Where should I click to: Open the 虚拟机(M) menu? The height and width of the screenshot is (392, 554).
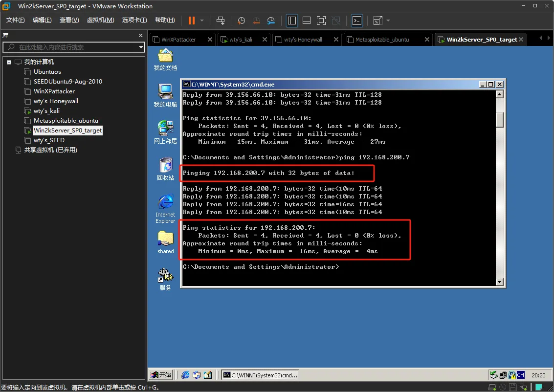pos(100,20)
